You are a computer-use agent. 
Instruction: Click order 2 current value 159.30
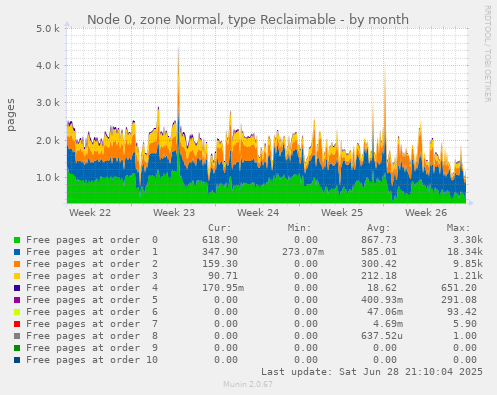220,264
